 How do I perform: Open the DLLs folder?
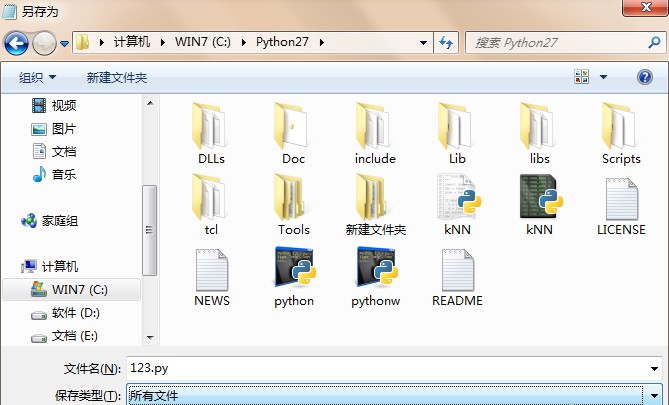211,134
